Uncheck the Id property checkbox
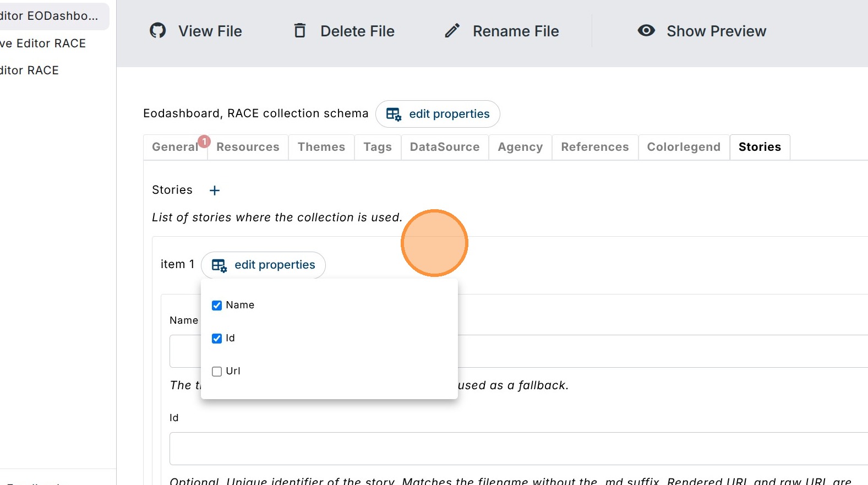The image size is (868, 485). click(x=217, y=339)
